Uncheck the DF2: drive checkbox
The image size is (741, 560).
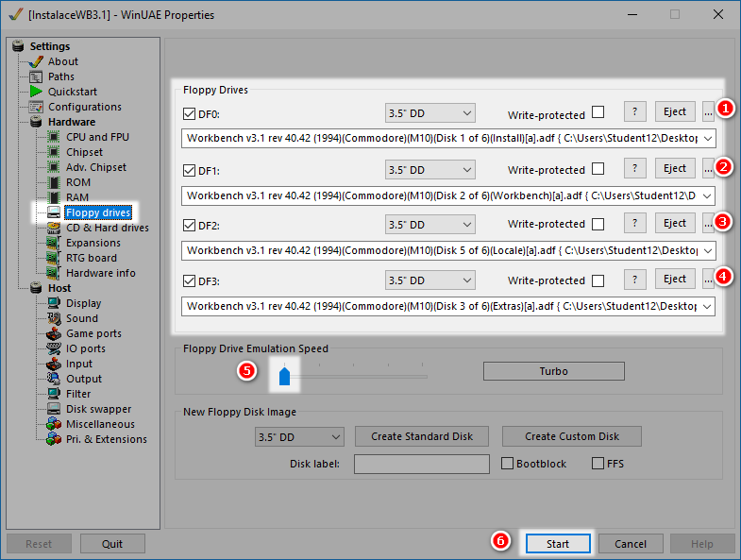[189, 225]
